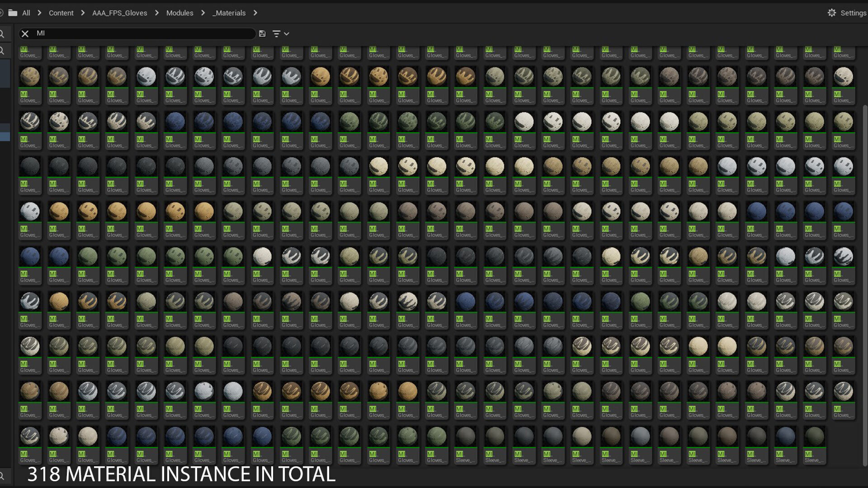The image size is (868, 488).
Task: Click the top search magnifier on the left edge
Action: click(2, 33)
